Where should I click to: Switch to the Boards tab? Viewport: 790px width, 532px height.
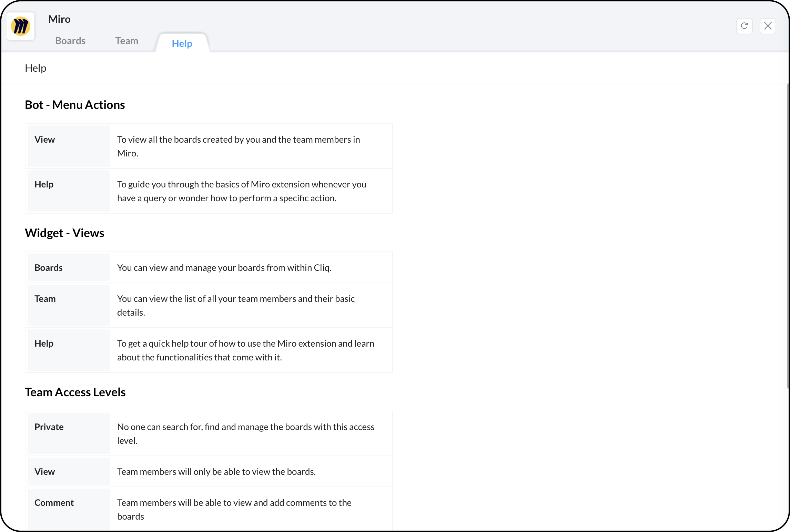70,41
